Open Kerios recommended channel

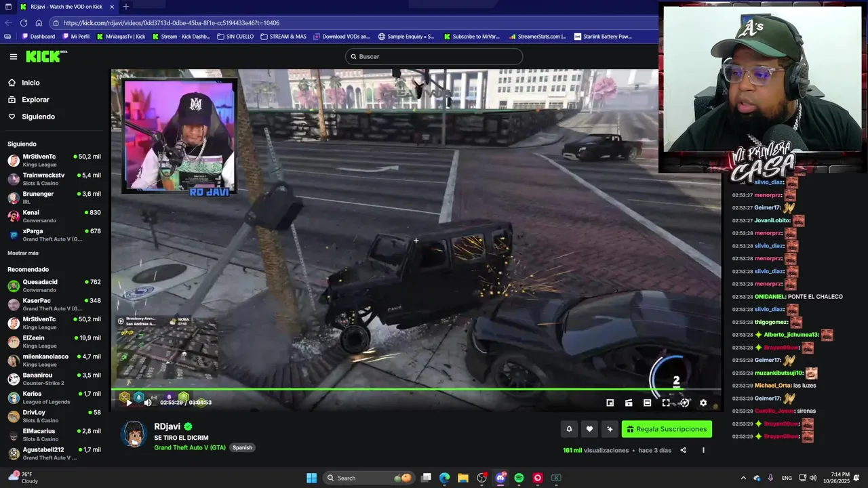pyautogui.click(x=54, y=397)
